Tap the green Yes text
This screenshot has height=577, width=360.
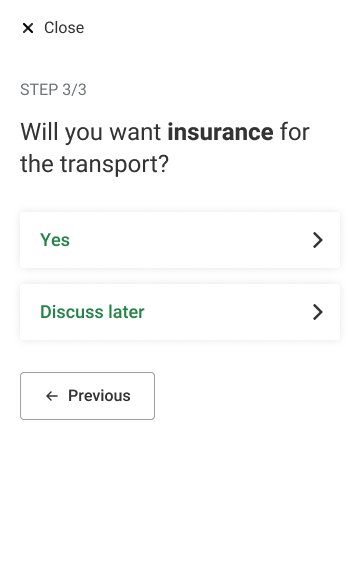(55, 240)
